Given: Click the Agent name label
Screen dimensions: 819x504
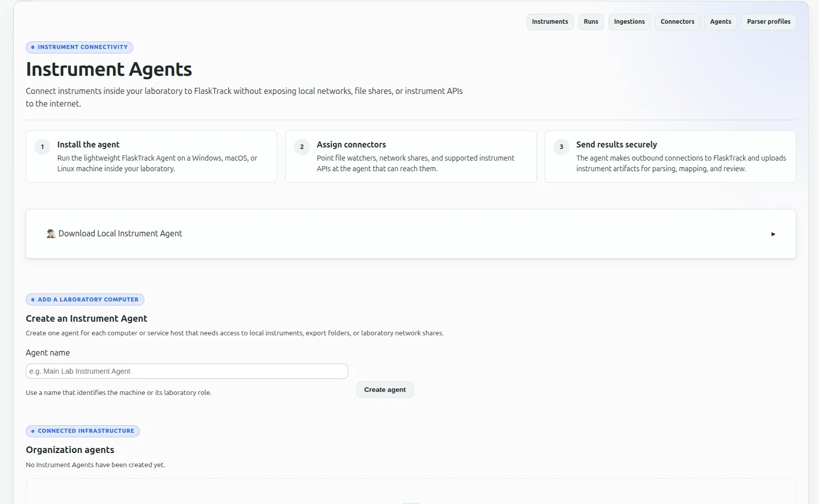Looking at the screenshot, I should pos(48,352).
